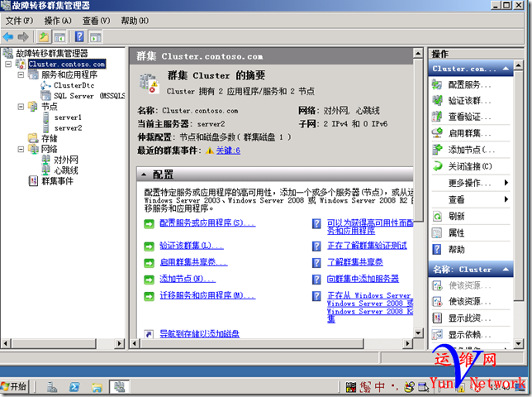
Task: Click the Up one level toolbar icon
Action: tap(44, 36)
